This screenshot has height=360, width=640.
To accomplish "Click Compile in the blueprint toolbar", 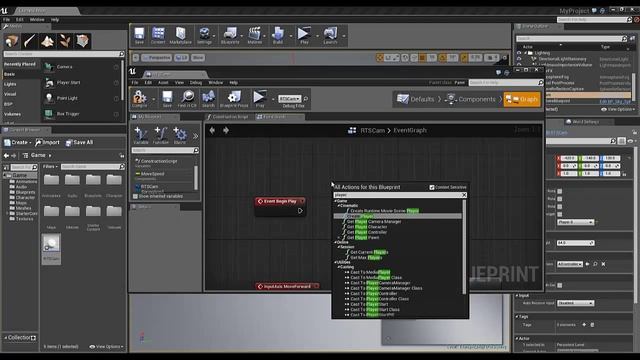I will pyautogui.click(x=139, y=99).
